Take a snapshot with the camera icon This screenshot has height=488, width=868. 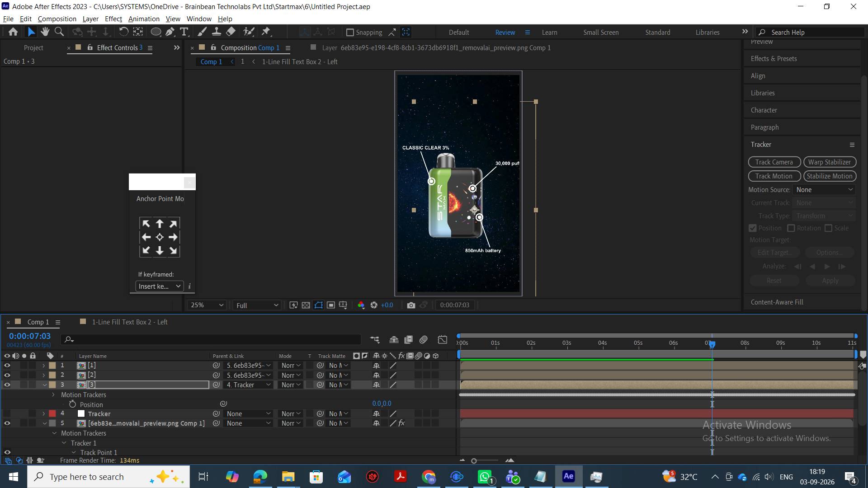411,305
